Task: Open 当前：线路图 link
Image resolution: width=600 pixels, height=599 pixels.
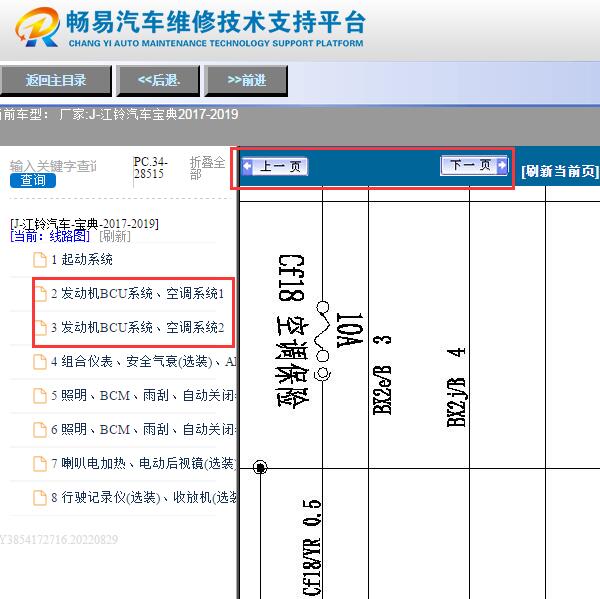Action: (50, 236)
